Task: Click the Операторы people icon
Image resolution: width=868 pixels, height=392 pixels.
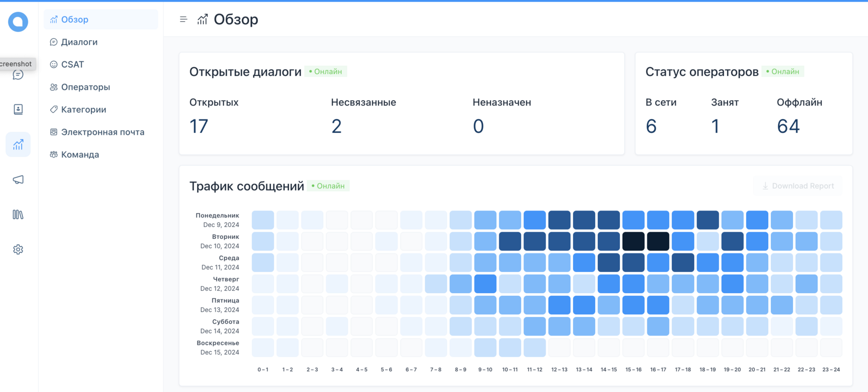Action: tap(54, 87)
